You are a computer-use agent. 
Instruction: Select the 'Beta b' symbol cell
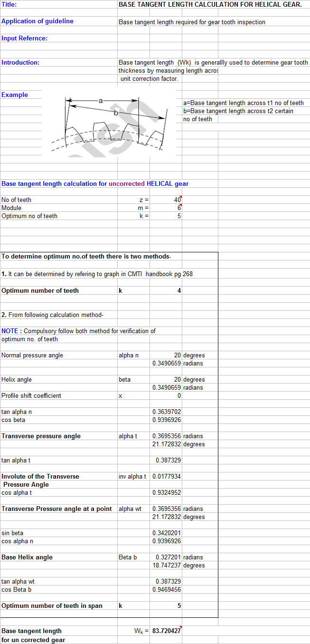coord(128,557)
